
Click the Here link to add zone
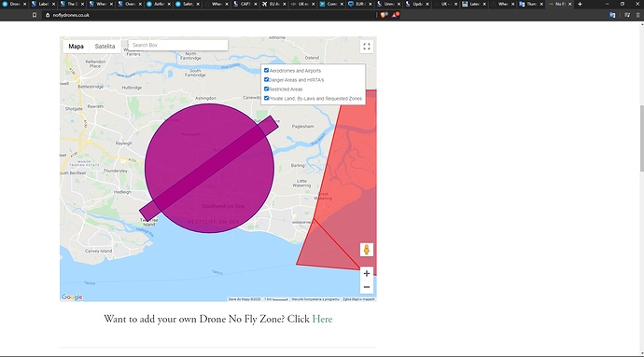[x=322, y=319]
